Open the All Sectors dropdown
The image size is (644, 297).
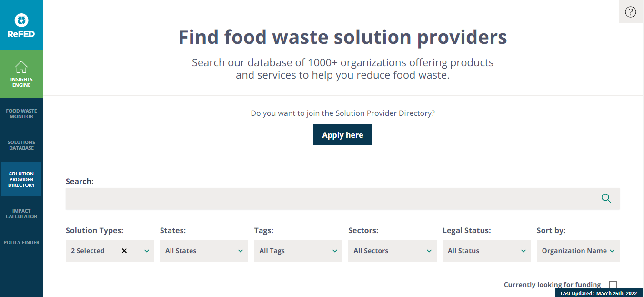pyautogui.click(x=392, y=251)
